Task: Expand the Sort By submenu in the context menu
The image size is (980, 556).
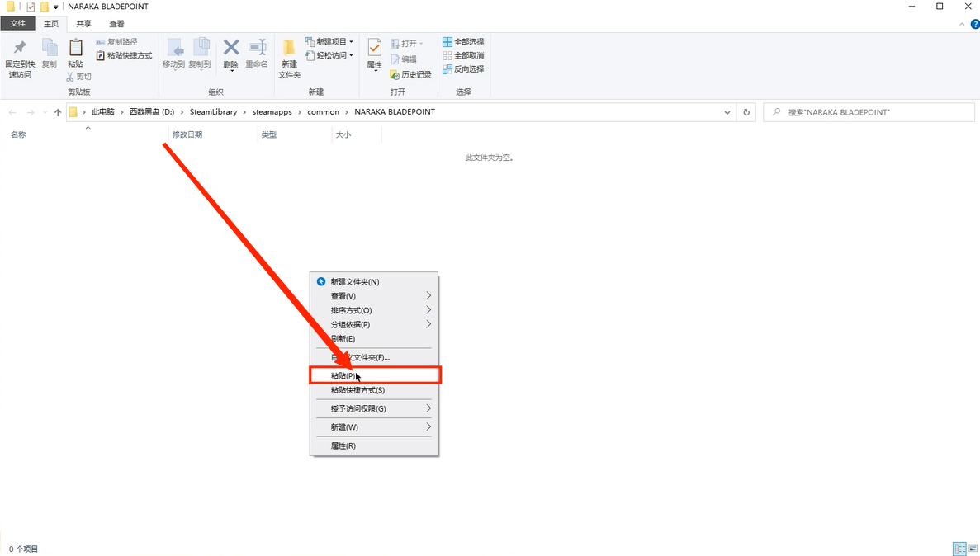Action: (428, 310)
